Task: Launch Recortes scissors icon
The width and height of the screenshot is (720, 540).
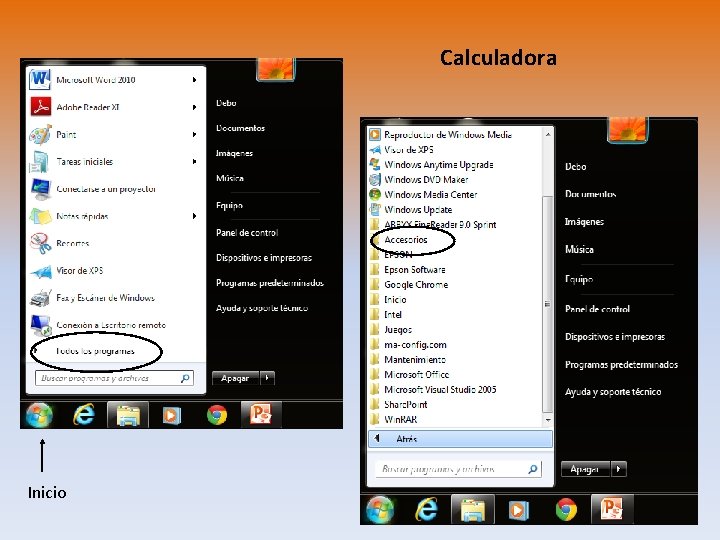Action: [40, 243]
